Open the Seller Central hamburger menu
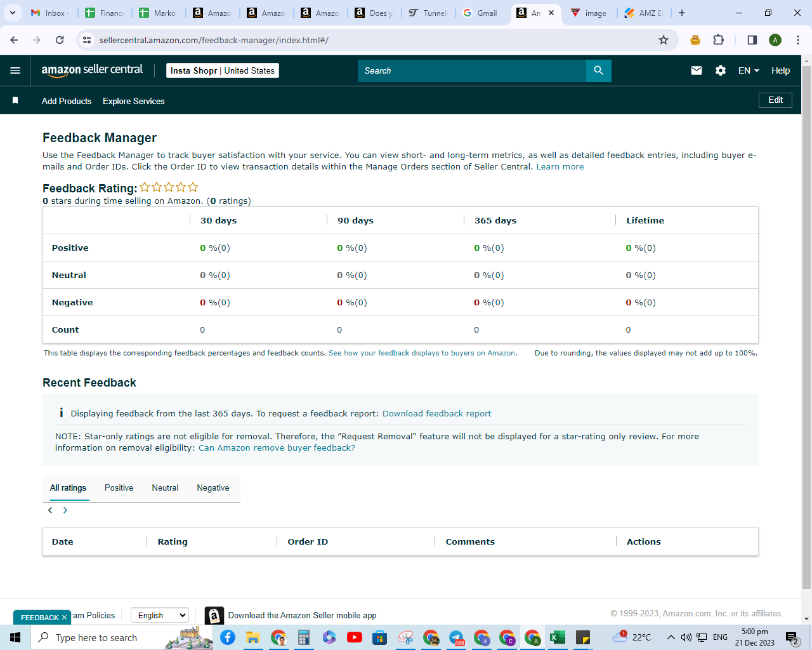 [15, 70]
